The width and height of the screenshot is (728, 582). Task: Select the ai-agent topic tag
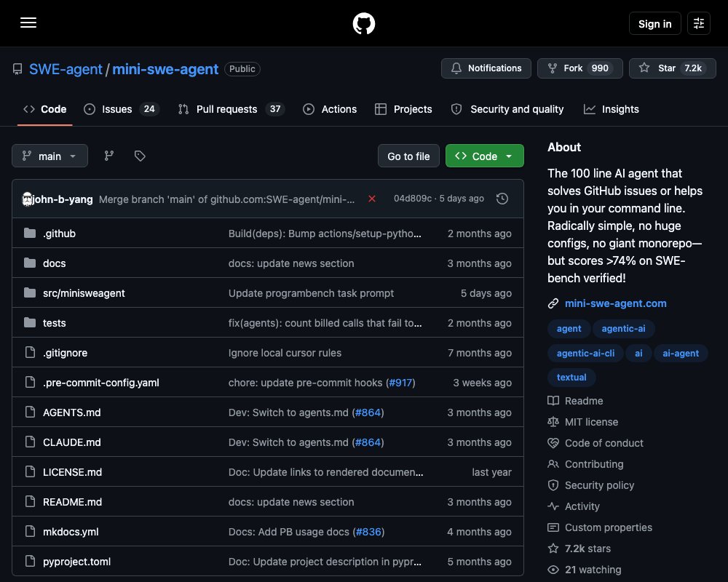pyautogui.click(x=681, y=353)
